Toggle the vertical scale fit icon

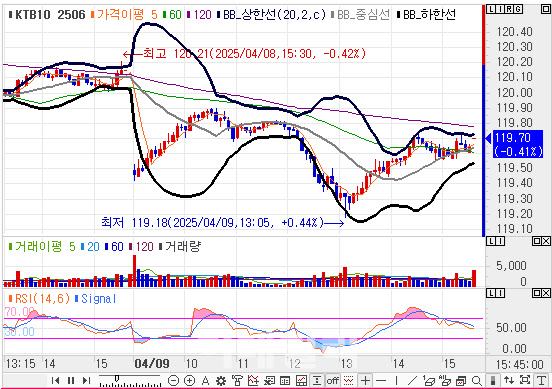[x=317, y=381]
